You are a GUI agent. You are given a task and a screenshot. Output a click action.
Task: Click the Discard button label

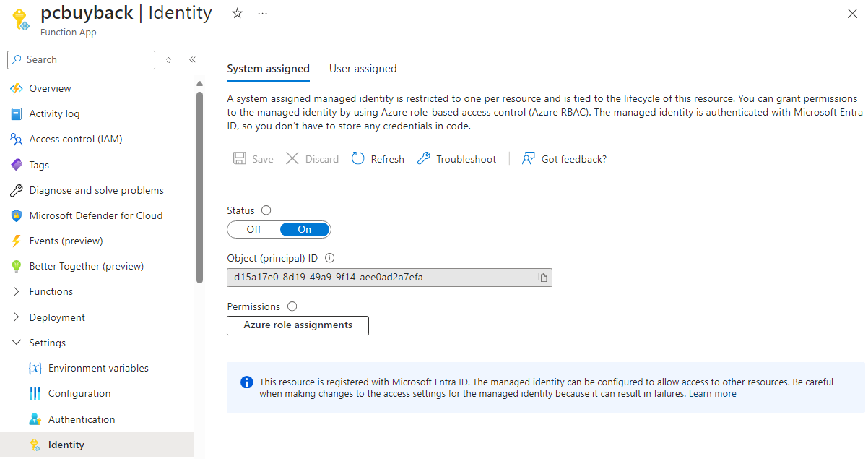[x=321, y=159]
